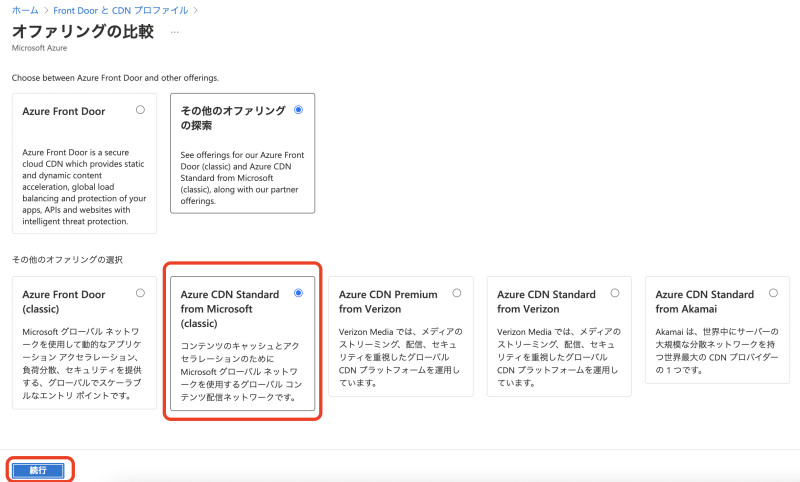
Task: Select the その他のオファリングの探索 radio button
Action: click(x=298, y=110)
